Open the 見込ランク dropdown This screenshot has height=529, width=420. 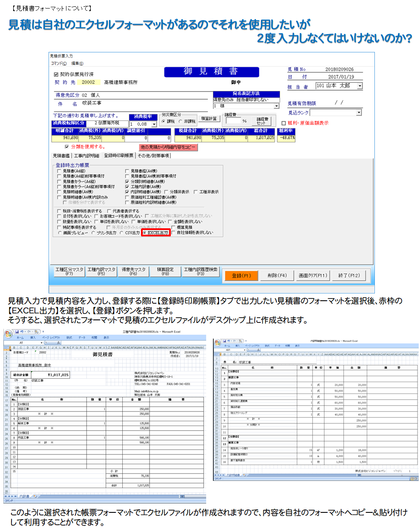coord(359,113)
